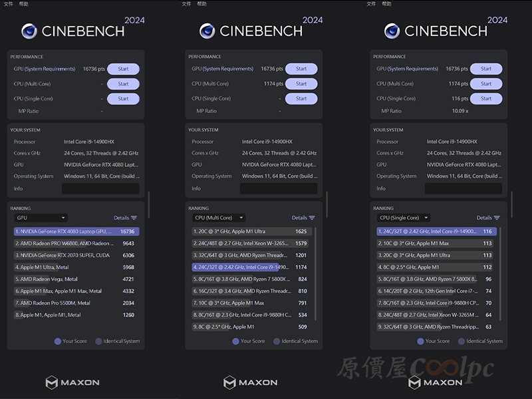Select the 8C Apple M1 112 row
Image resolution: width=532 pixels, height=399 pixels.
pos(437,267)
